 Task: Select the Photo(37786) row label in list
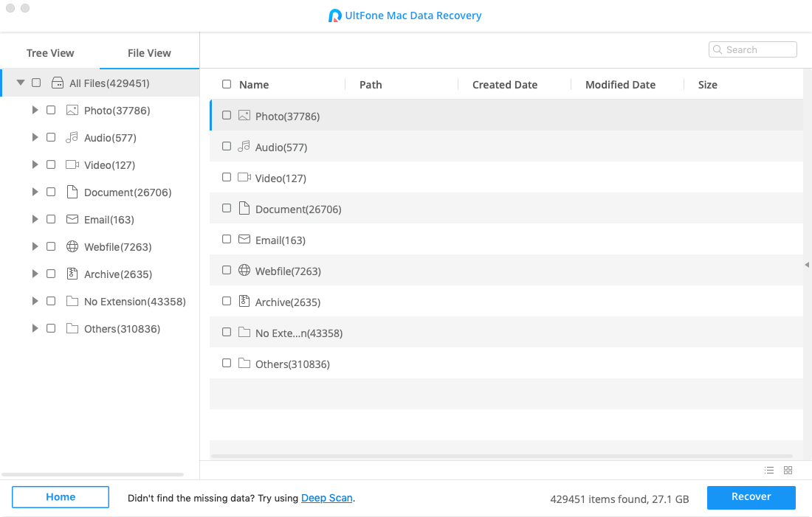pyautogui.click(x=287, y=117)
